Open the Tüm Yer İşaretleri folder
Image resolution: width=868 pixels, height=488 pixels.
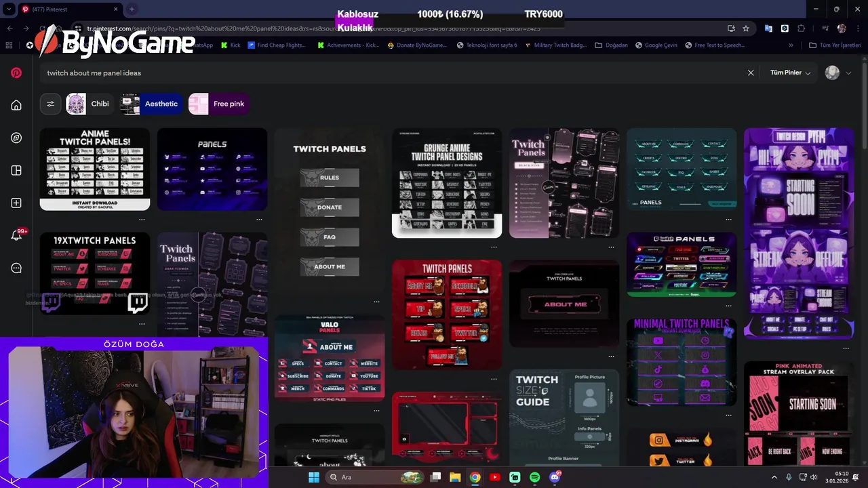pos(835,45)
